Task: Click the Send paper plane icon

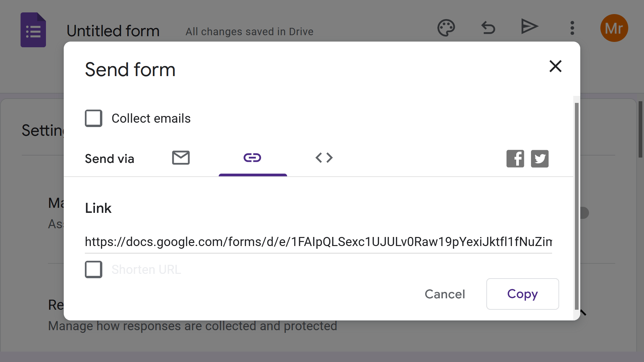Action: pyautogui.click(x=530, y=27)
